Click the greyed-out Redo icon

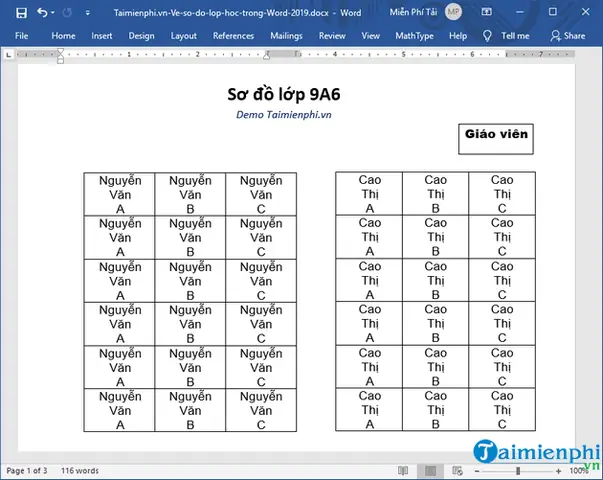(67, 13)
